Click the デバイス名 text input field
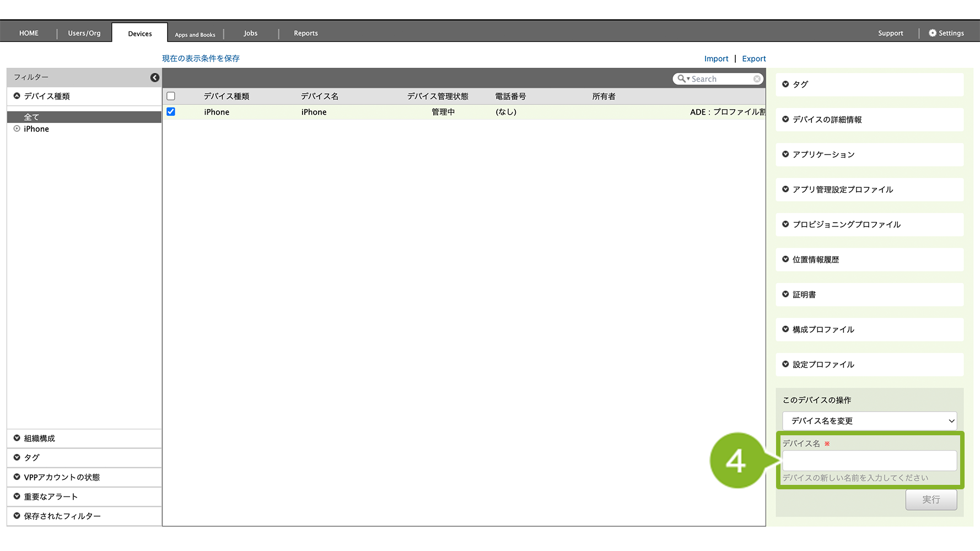Image resolution: width=980 pixels, height=551 pixels. click(869, 461)
